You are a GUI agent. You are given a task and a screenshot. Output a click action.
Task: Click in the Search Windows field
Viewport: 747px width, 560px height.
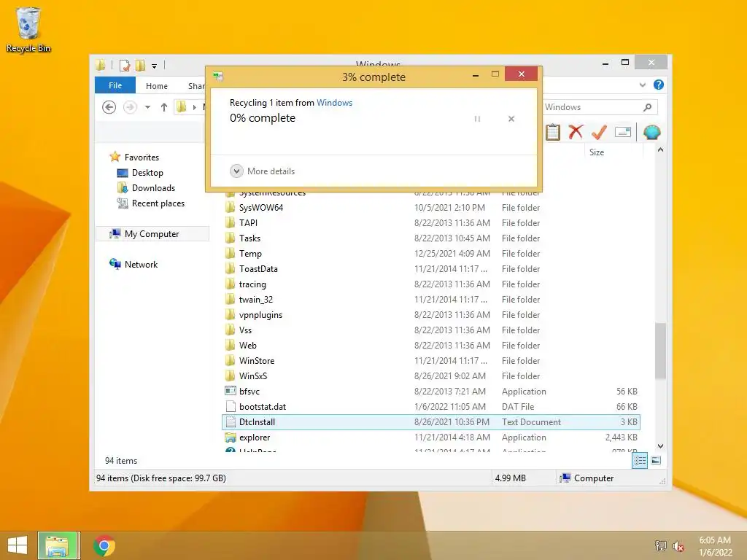tap(592, 107)
